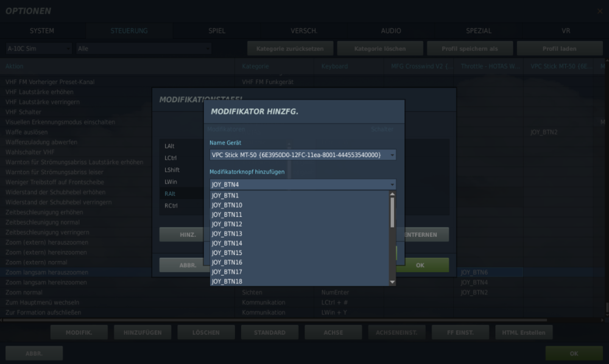Open the Alle category filter dropdown
Image resolution: width=609 pixels, height=364 pixels.
(x=144, y=49)
